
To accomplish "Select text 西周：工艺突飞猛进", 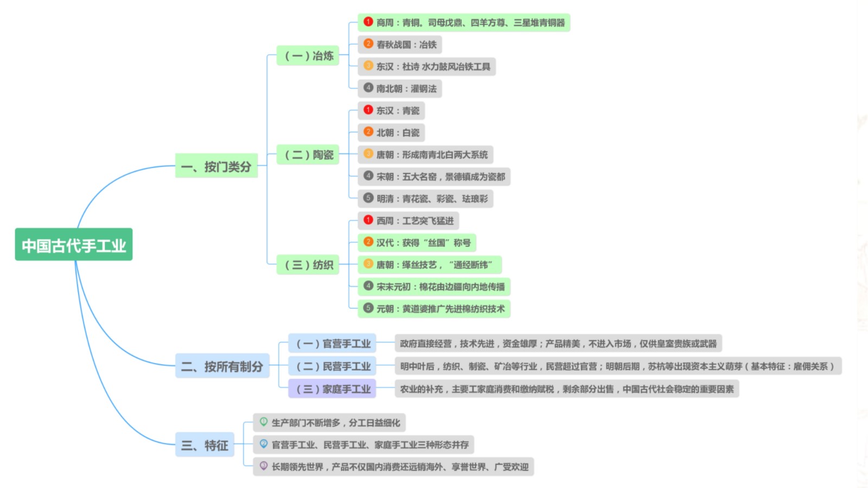I will 415,221.
